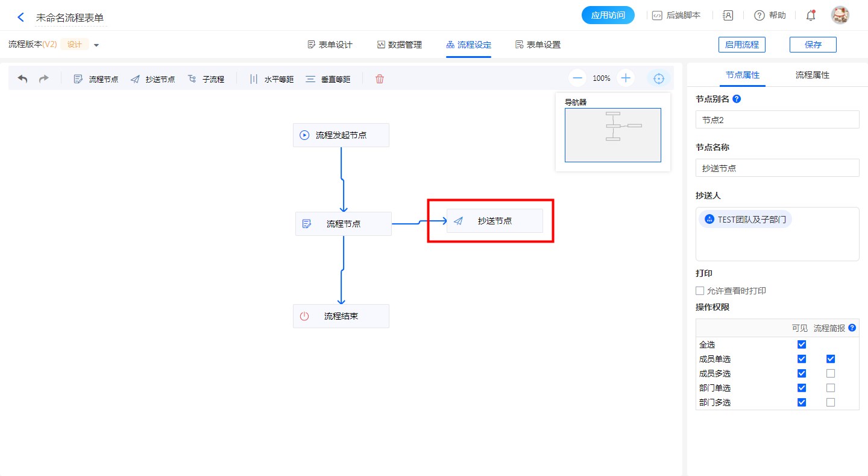
Task: Open notifications bell icon
Action: point(811,16)
